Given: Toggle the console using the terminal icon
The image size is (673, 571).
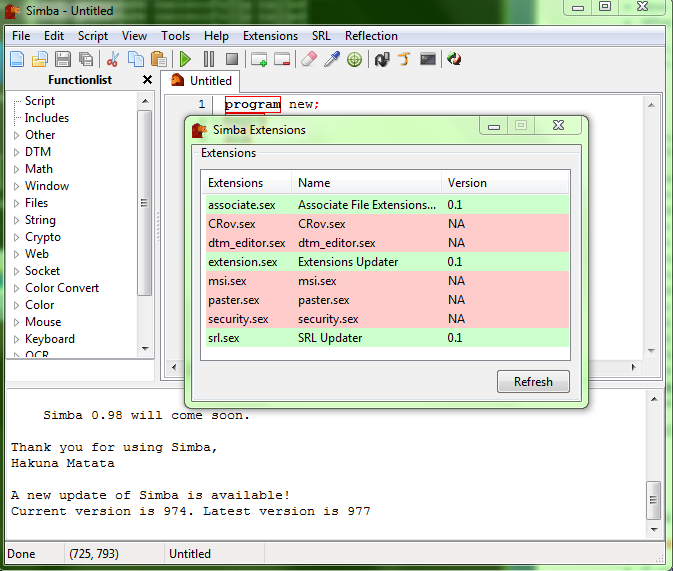Looking at the screenshot, I should pyautogui.click(x=428, y=59).
